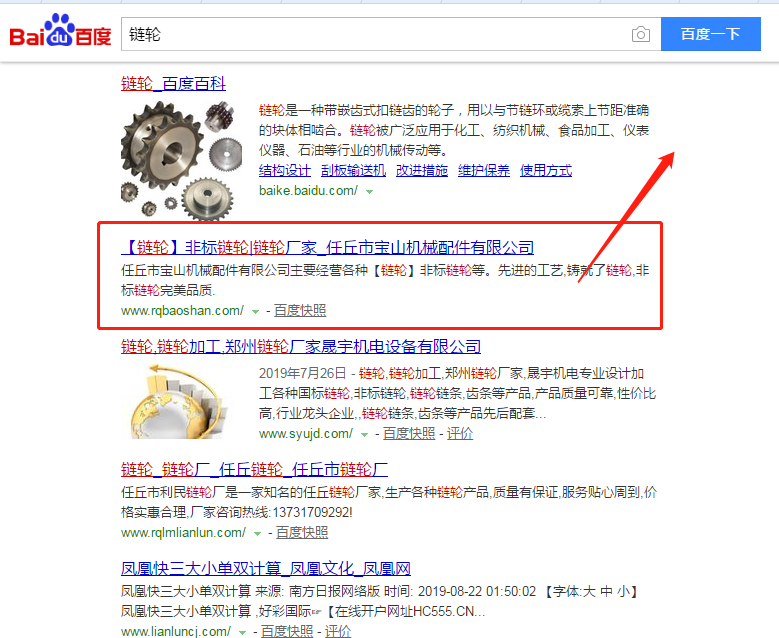Click the golden globe thumbnail
Screen dimensions: 779x638
click(175, 401)
